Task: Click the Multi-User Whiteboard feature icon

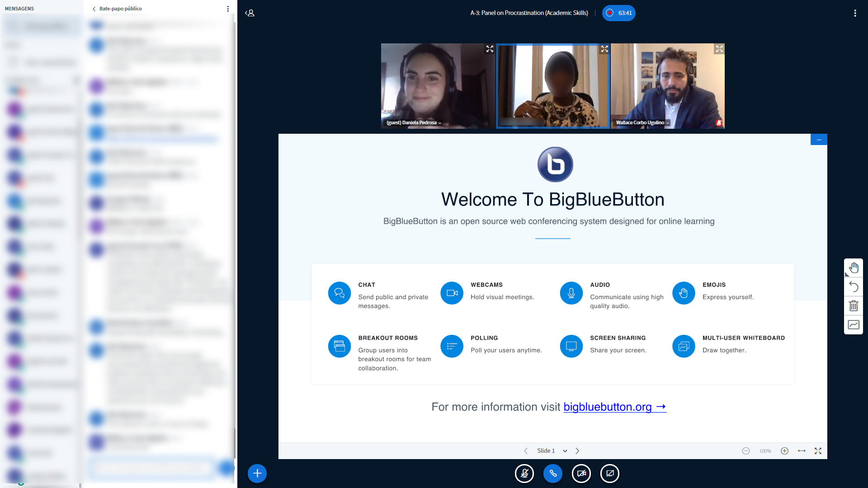Action: [x=684, y=346]
